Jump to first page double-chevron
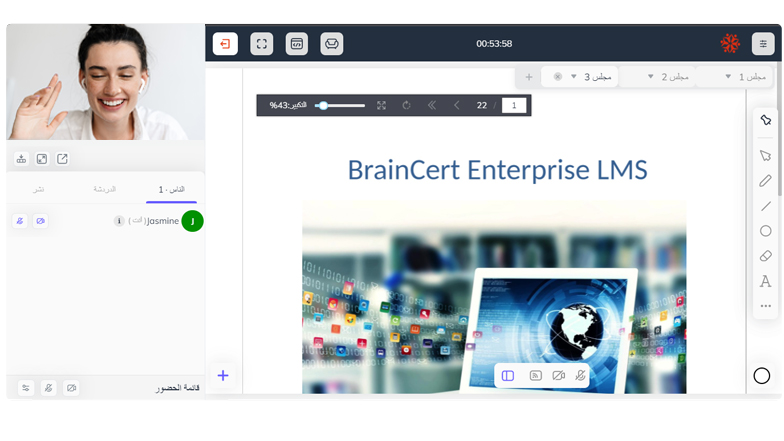Viewport: 784px width, 441px height. click(432, 106)
